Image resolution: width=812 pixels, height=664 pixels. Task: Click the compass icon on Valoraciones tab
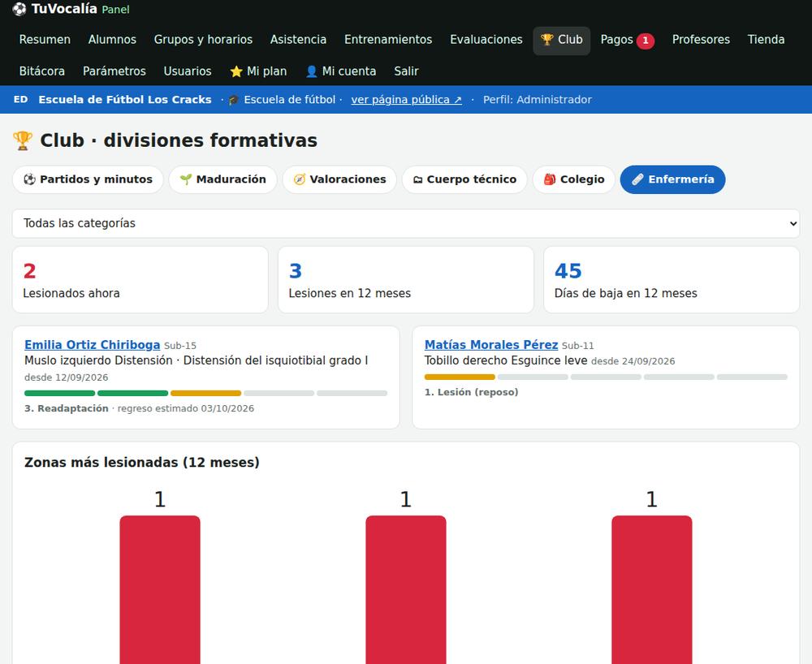click(300, 179)
